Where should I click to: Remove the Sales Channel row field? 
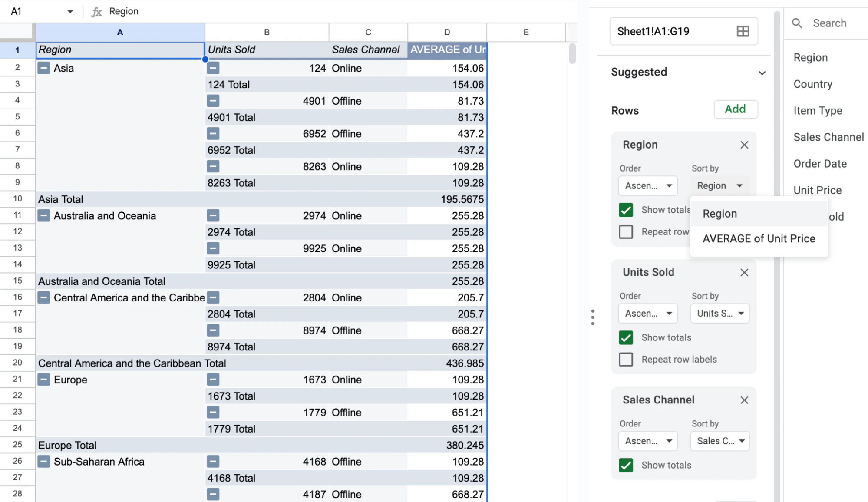[x=744, y=400]
